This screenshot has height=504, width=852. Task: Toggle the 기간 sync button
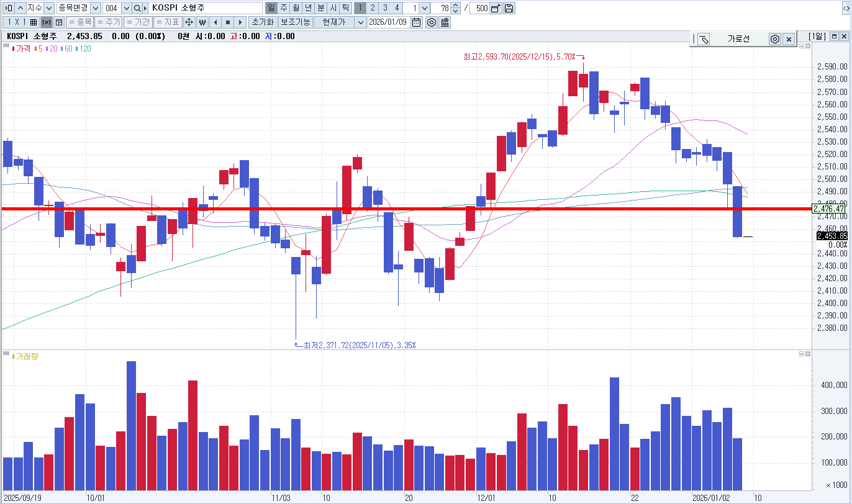pyautogui.click(x=137, y=22)
